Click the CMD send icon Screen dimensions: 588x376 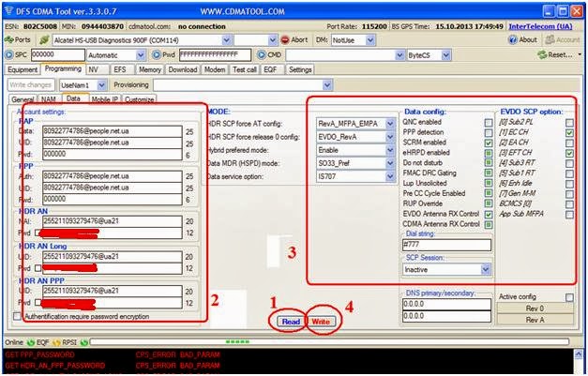pyautogui.click(x=262, y=54)
